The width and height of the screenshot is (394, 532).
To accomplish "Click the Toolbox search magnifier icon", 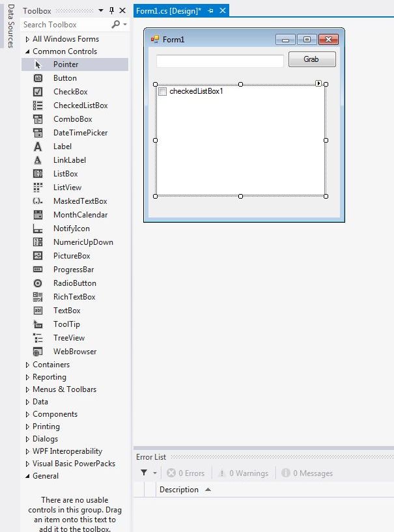I will tap(116, 25).
